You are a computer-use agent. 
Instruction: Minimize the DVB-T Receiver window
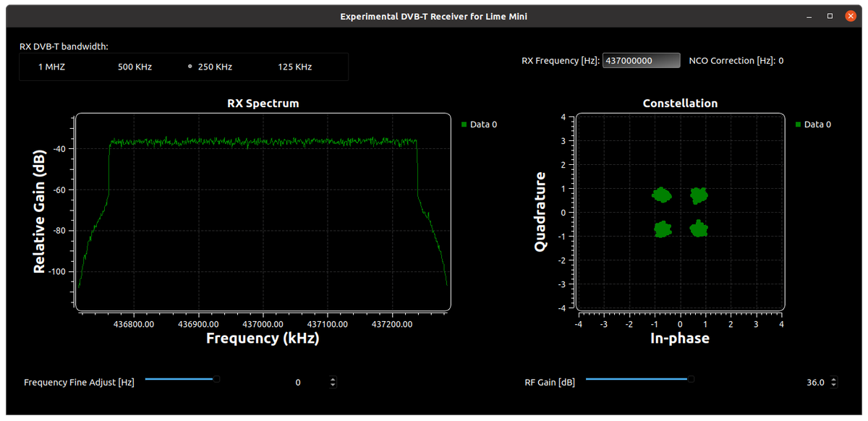coord(808,16)
